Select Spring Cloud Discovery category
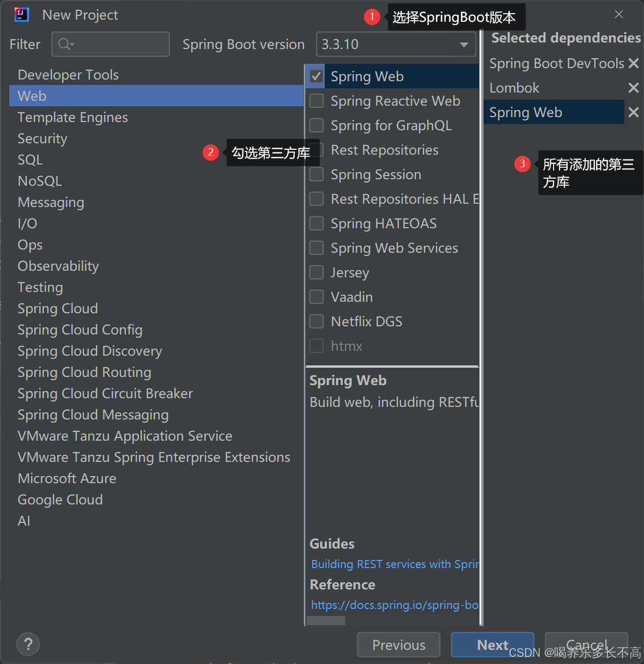This screenshot has height=664, width=644. tap(156, 351)
